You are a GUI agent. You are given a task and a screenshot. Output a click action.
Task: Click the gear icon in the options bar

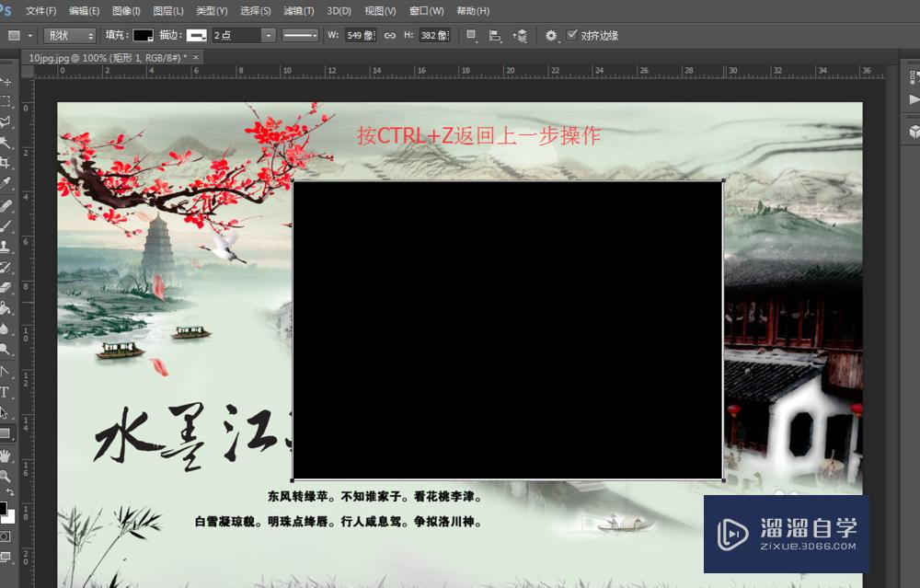coord(549,35)
